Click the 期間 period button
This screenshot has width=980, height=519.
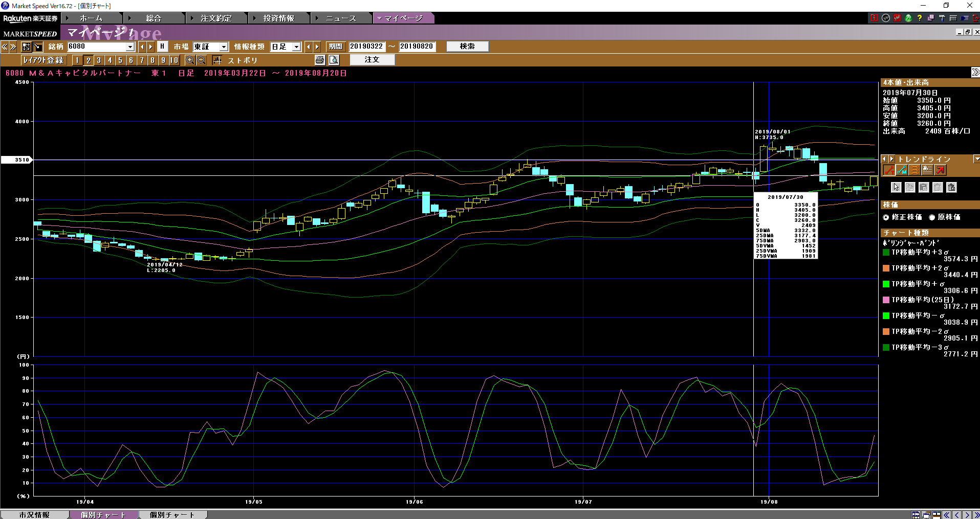pyautogui.click(x=336, y=47)
